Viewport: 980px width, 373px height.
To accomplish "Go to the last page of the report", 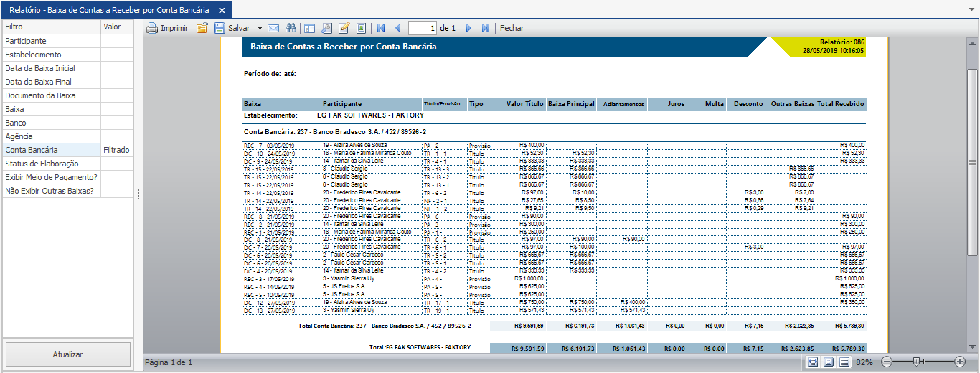I will coord(486,29).
